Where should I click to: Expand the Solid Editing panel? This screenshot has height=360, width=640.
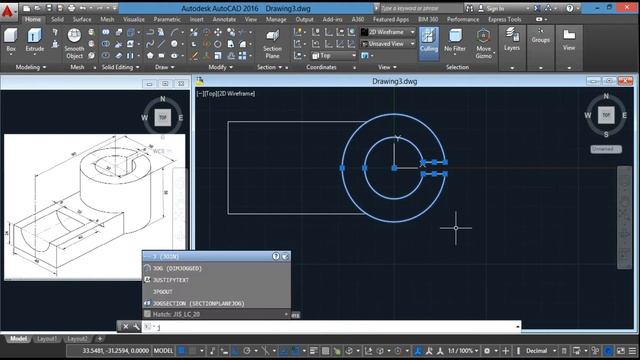[121, 67]
